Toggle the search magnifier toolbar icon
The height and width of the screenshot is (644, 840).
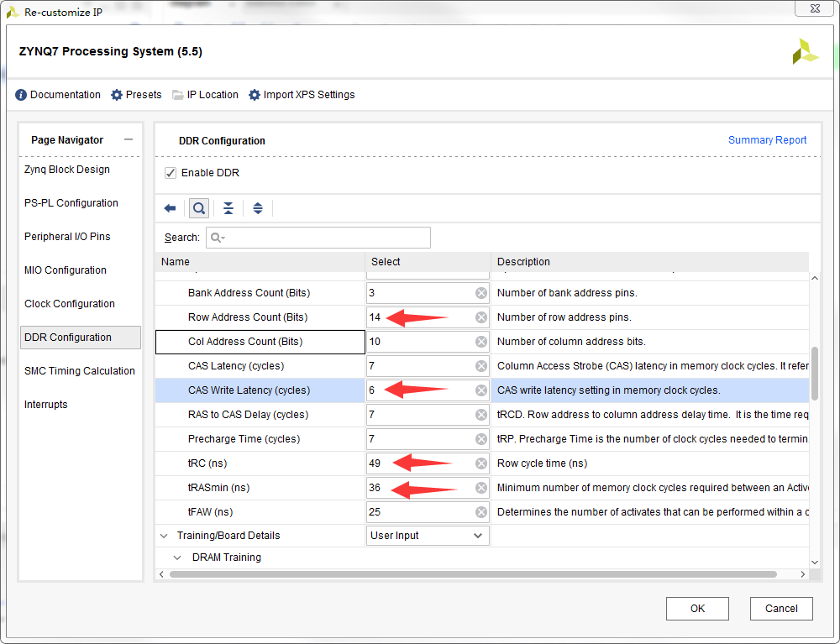pyautogui.click(x=199, y=208)
